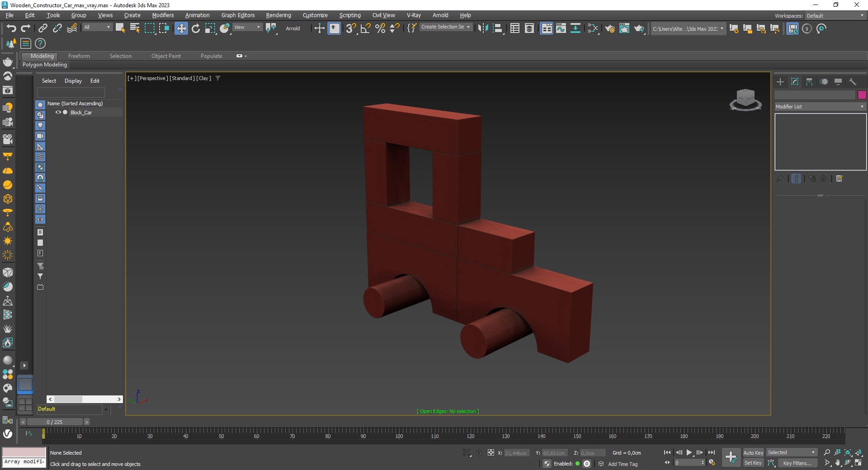
Task: Open the Utilities wrench panel tab
Action: pos(853,82)
